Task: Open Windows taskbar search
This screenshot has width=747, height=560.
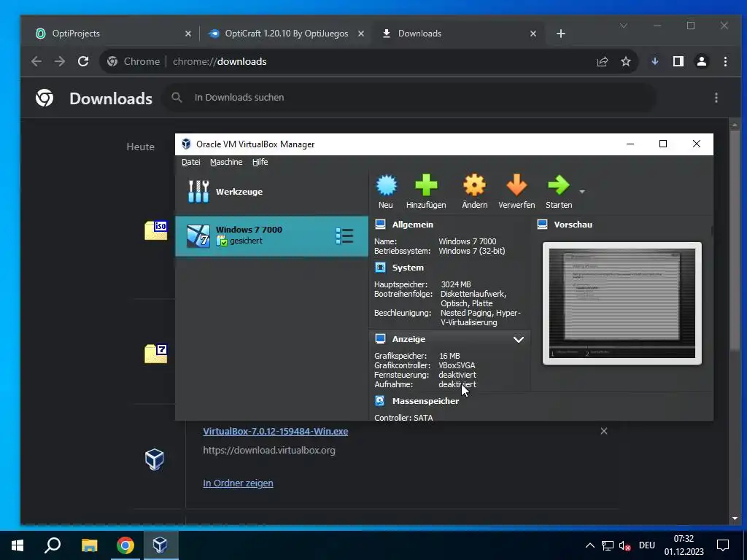Action: 53,545
